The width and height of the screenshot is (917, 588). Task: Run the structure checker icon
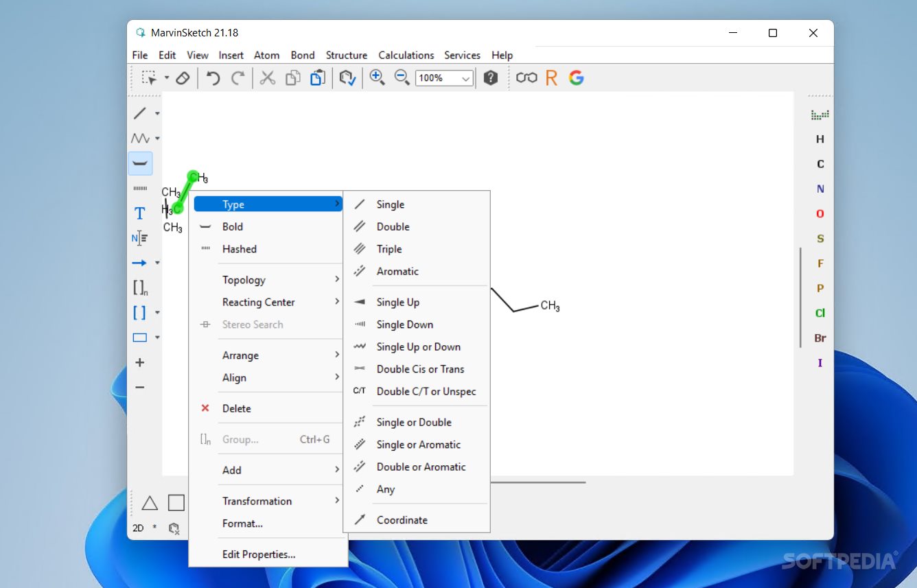(x=347, y=78)
